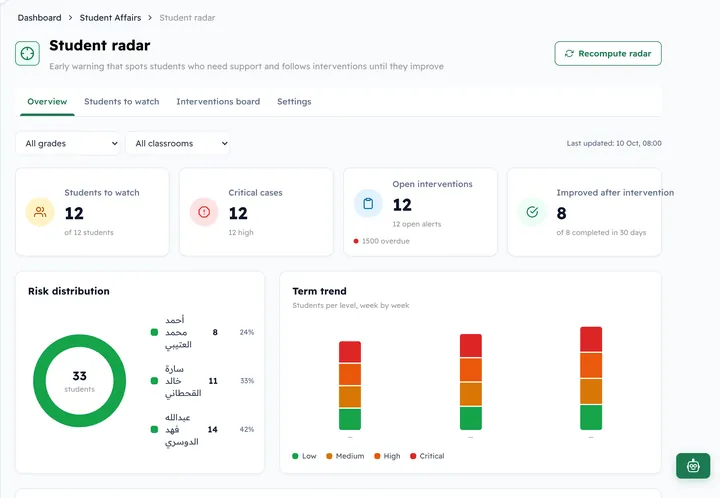Click the 'Risk distribution' heading

69,291
